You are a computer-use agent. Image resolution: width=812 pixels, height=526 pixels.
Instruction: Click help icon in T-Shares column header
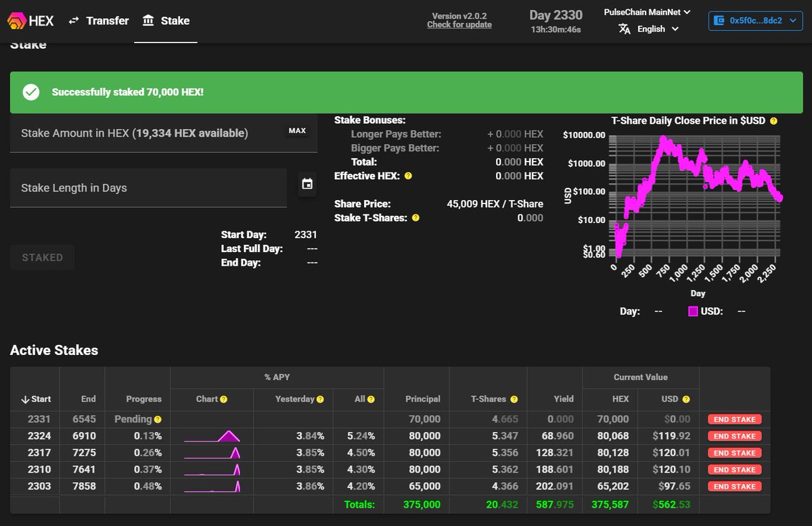514,399
